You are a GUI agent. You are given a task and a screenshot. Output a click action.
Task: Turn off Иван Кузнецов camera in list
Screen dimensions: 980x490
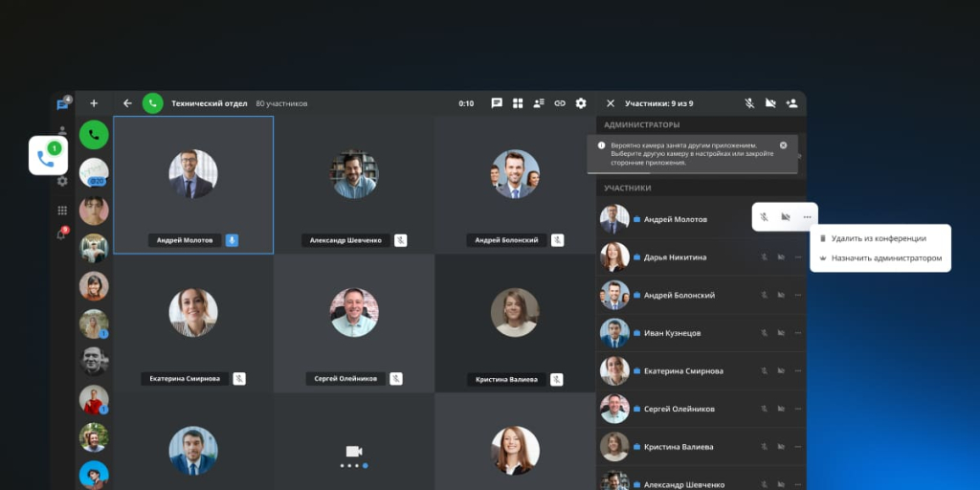pyautogui.click(x=781, y=333)
